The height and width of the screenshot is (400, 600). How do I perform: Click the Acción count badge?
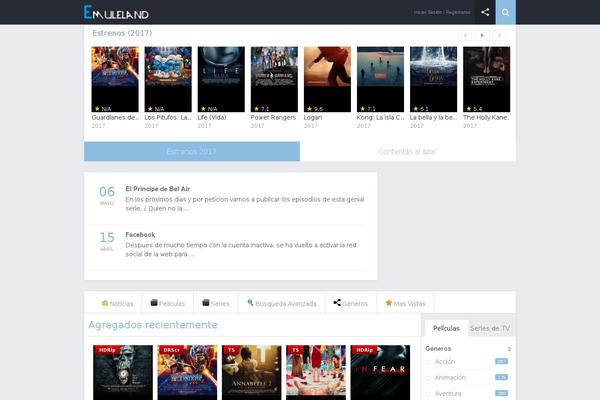[501, 361]
